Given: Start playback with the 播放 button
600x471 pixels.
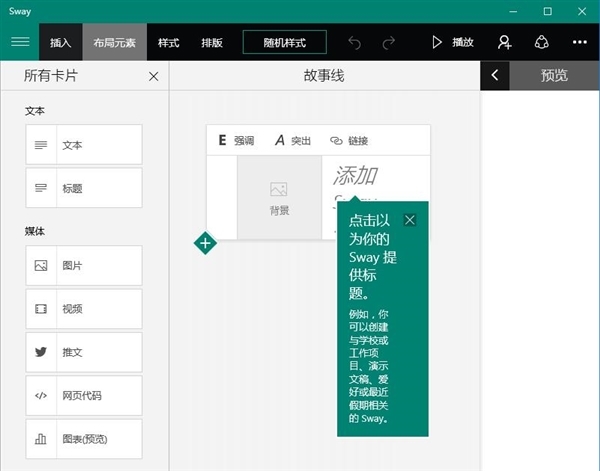Looking at the screenshot, I should (451, 42).
